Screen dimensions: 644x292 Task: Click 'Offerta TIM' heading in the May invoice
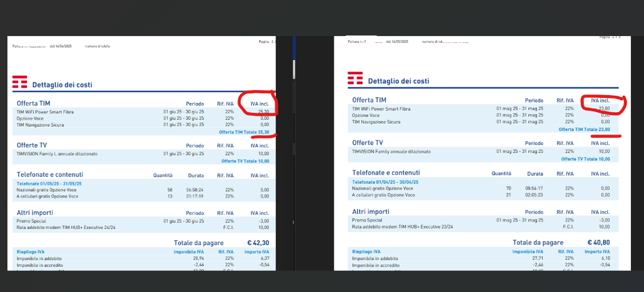369,100
